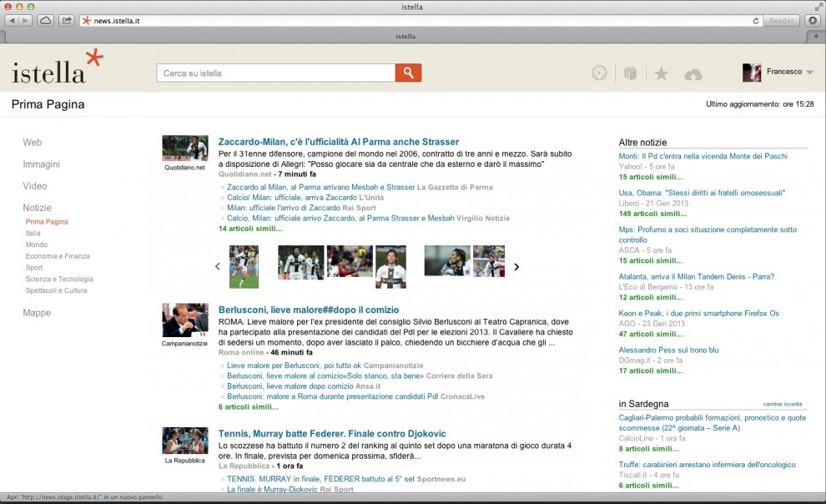Screen dimensions: 826x504
Task: Select Mappe in left sidebar
Action: [x=37, y=312]
